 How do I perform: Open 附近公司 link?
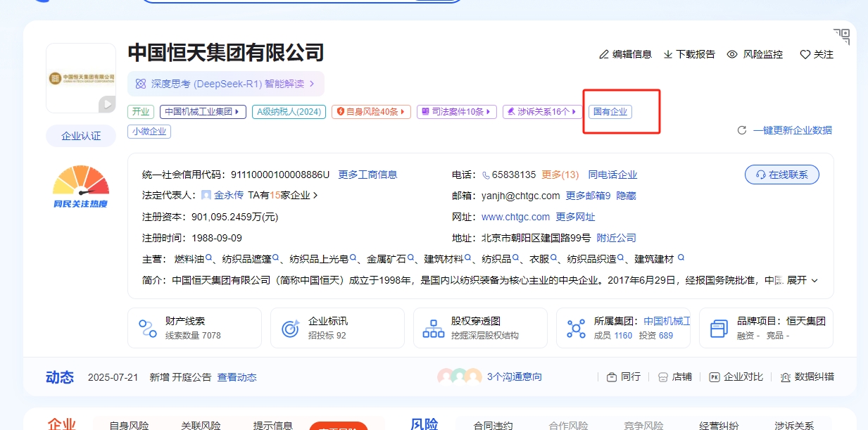pyautogui.click(x=616, y=238)
